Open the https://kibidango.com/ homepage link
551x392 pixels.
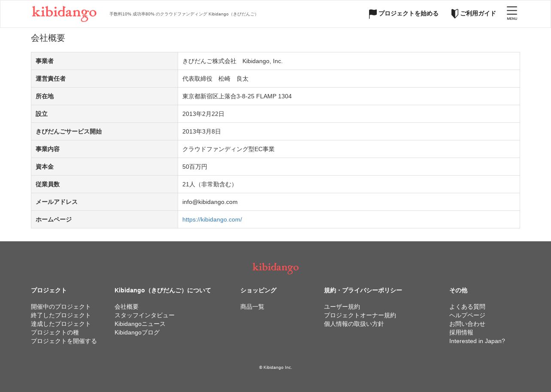tap(212, 219)
